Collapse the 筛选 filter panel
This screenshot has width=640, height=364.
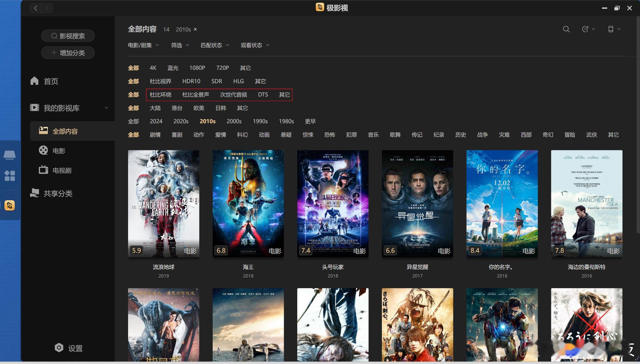tap(180, 45)
